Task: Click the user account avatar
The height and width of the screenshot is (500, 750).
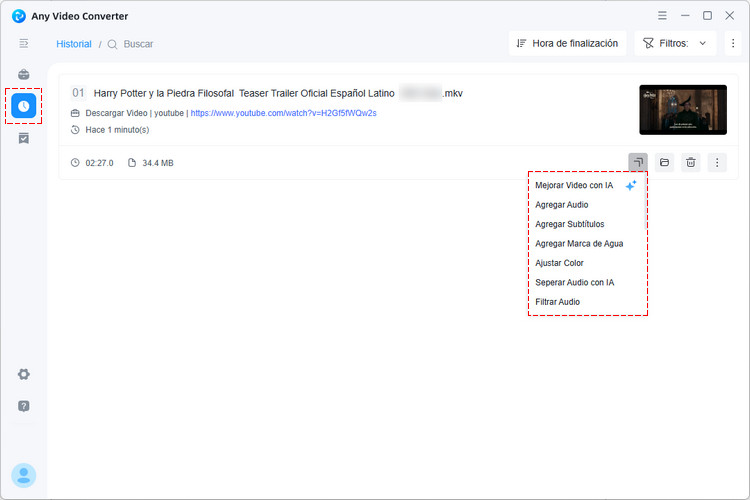Action: pos(23,476)
